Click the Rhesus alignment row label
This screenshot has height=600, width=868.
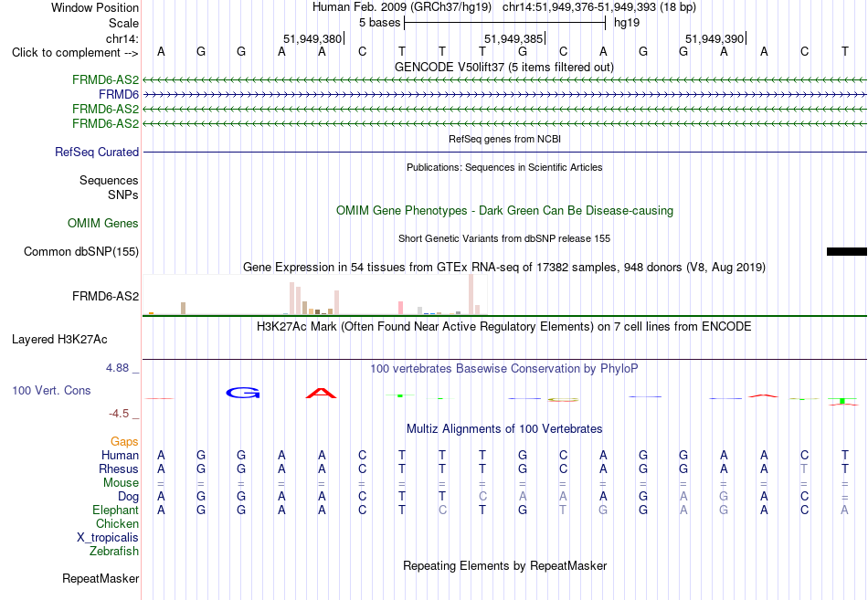coord(119,468)
